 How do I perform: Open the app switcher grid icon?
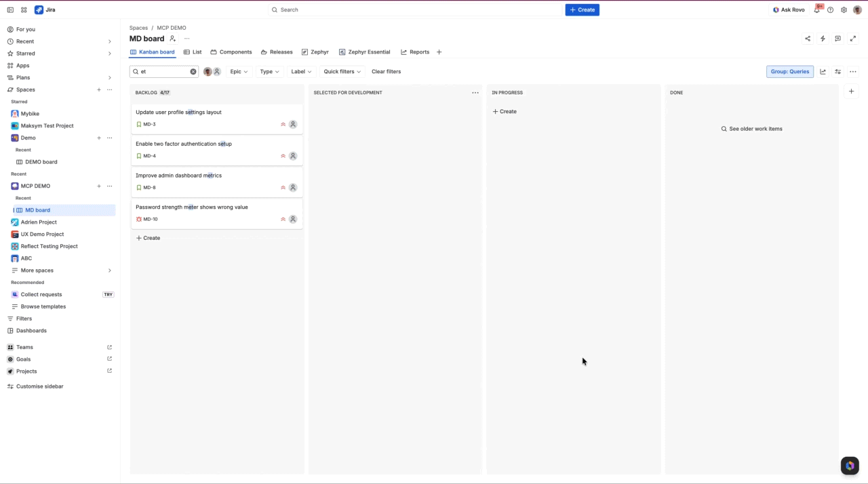[24, 10]
